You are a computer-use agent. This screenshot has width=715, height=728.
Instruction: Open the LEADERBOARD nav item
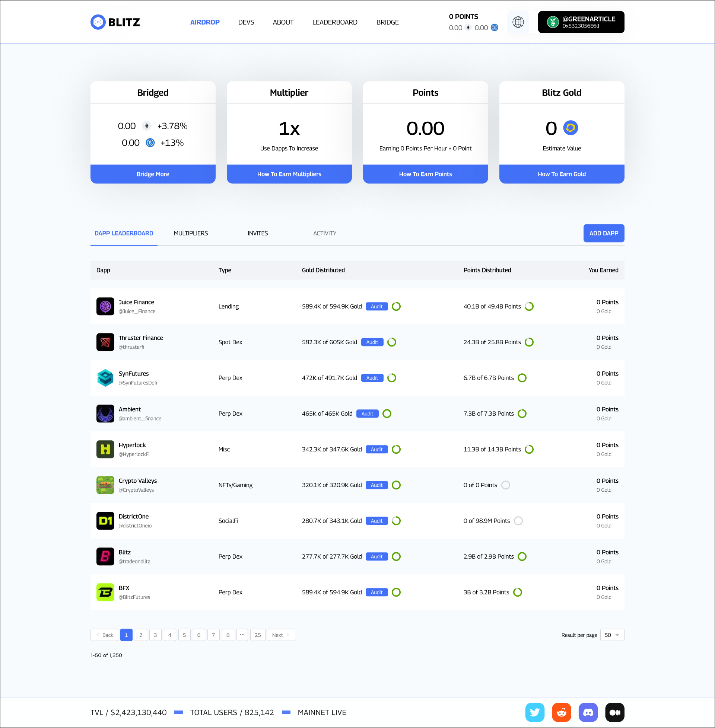(334, 22)
